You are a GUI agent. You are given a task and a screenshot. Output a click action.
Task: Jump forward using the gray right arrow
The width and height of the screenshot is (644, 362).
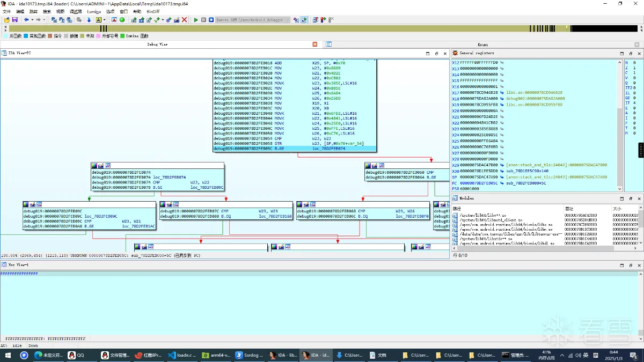[38, 19]
